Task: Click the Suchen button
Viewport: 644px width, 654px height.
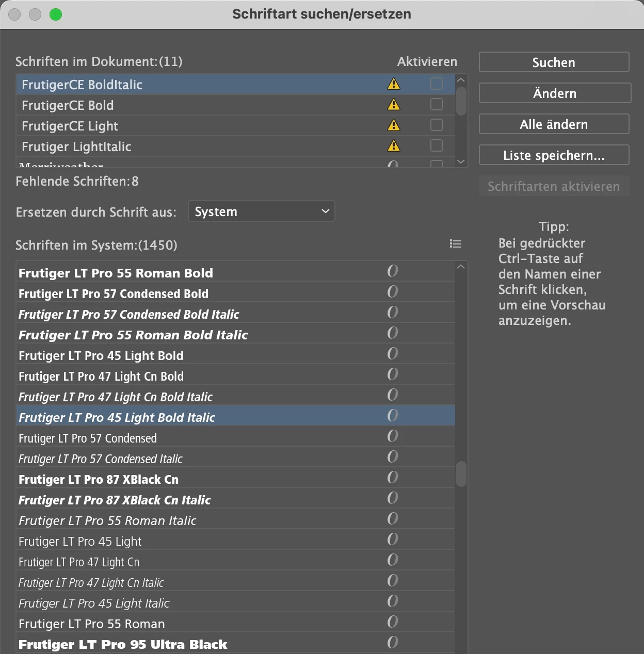Action: (x=554, y=62)
